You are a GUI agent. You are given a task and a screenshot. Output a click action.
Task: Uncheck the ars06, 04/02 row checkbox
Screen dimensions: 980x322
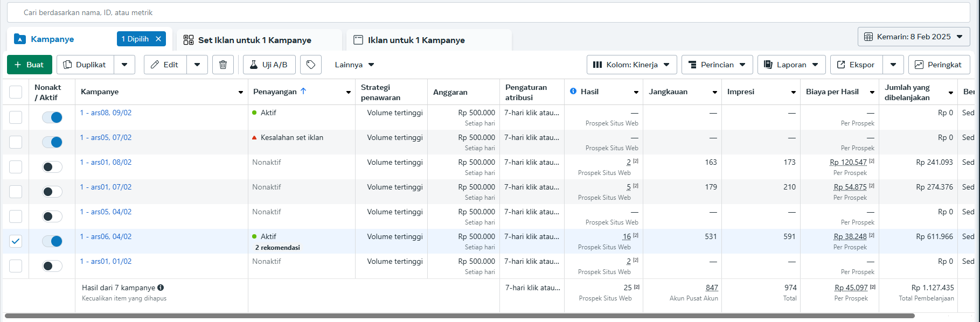[x=16, y=241]
